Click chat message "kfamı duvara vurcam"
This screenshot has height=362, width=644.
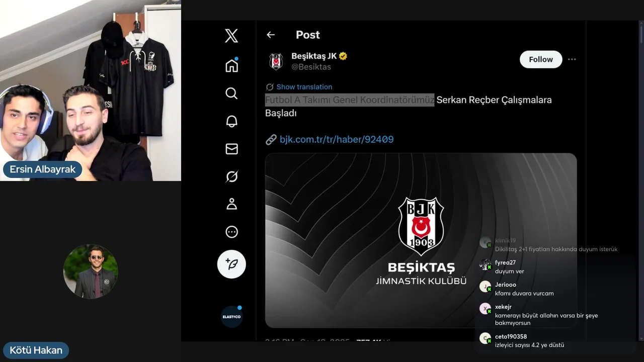524,294
